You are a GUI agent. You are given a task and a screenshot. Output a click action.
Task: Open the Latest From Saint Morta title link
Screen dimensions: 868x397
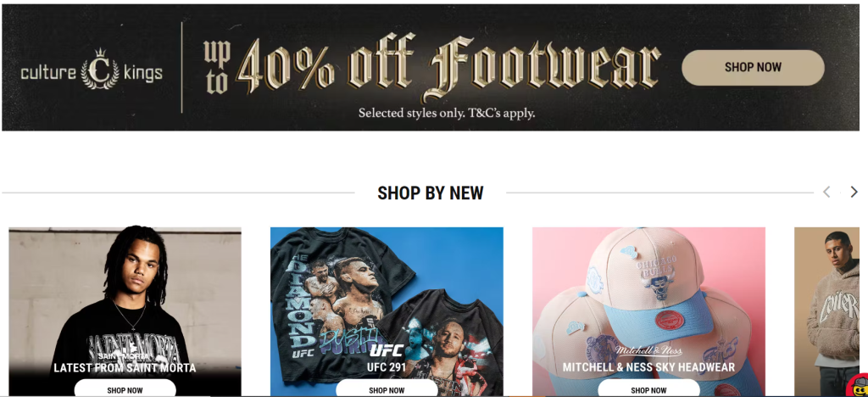[x=125, y=367]
